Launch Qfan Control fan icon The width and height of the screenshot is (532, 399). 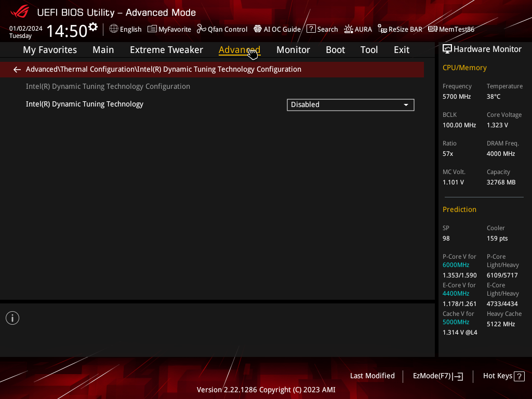coord(202,29)
